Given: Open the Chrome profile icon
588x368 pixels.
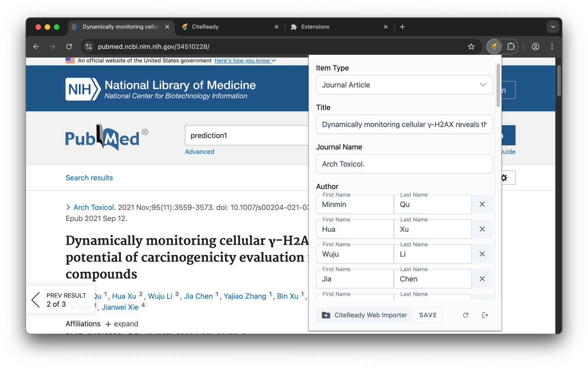Looking at the screenshot, I should [x=535, y=46].
